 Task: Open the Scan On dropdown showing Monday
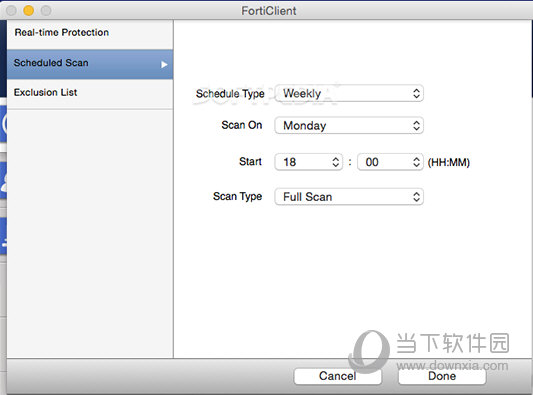[x=349, y=126]
